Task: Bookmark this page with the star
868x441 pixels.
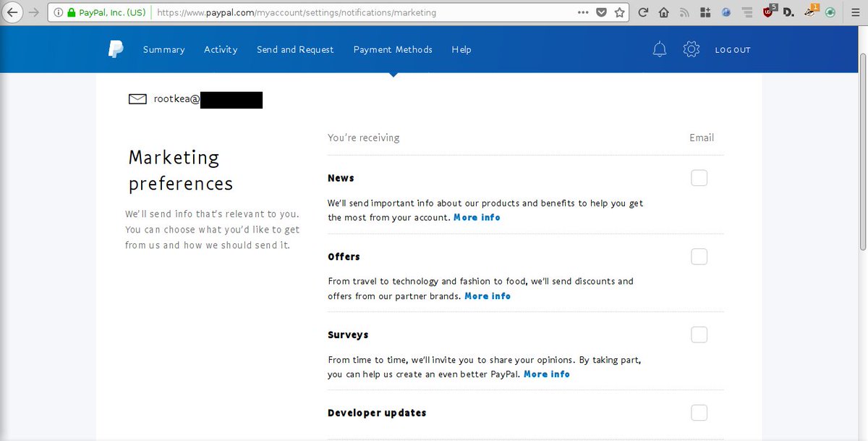Action: [619, 12]
